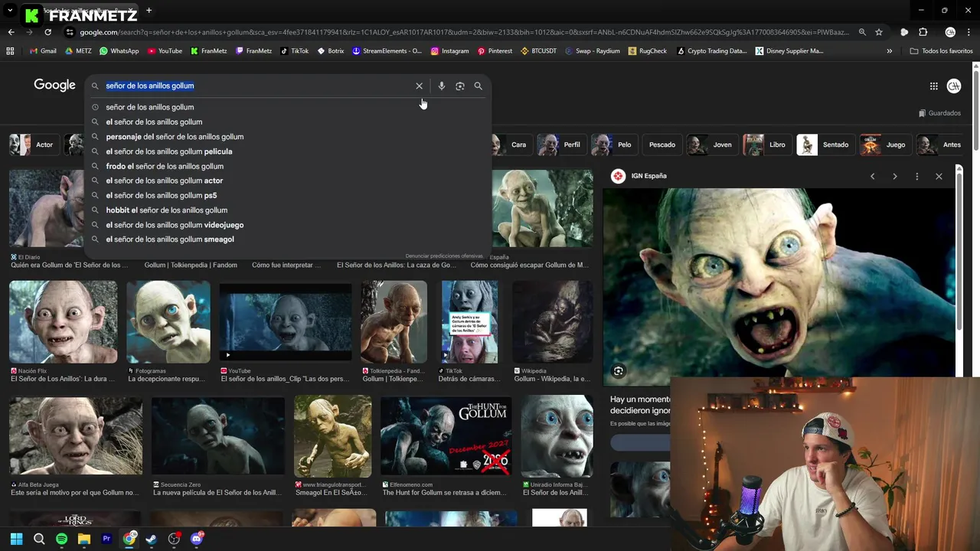Viewport: 980px width, 551px height.
Task: Open the Google apps grid
Action: (x=933, y=86)
